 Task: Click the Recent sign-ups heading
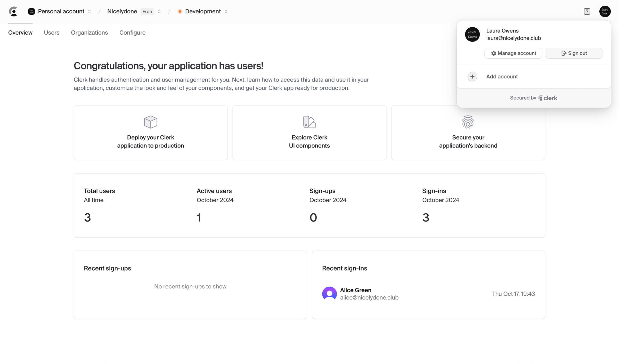click(x=107, y=269)
